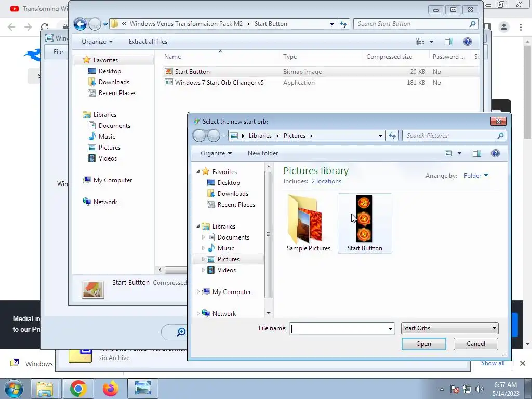Click Chrome profile avatar icon
This screenshot has width=532, height=399.
504,27
